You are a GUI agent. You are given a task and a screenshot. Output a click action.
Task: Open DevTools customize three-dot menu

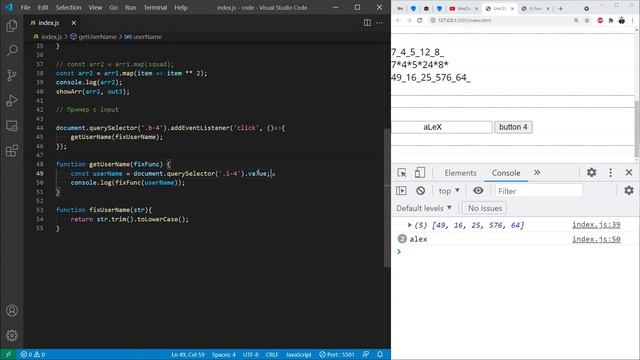[611, 173]
